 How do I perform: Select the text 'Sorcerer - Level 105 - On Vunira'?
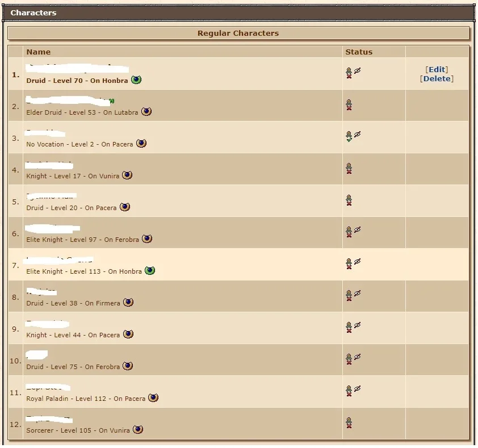click(x=78, y=430)
